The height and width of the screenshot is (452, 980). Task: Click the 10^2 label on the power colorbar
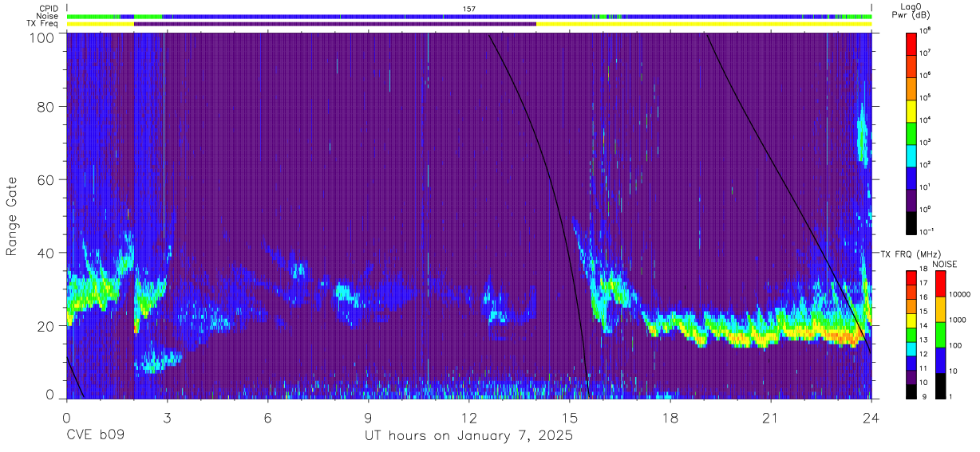click(x=926, y=163)
